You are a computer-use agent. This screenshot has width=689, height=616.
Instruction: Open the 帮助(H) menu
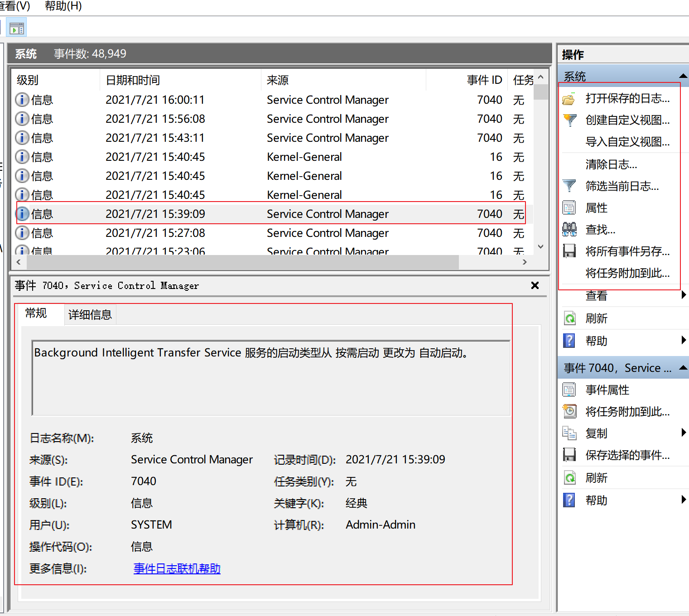(63, 6)
